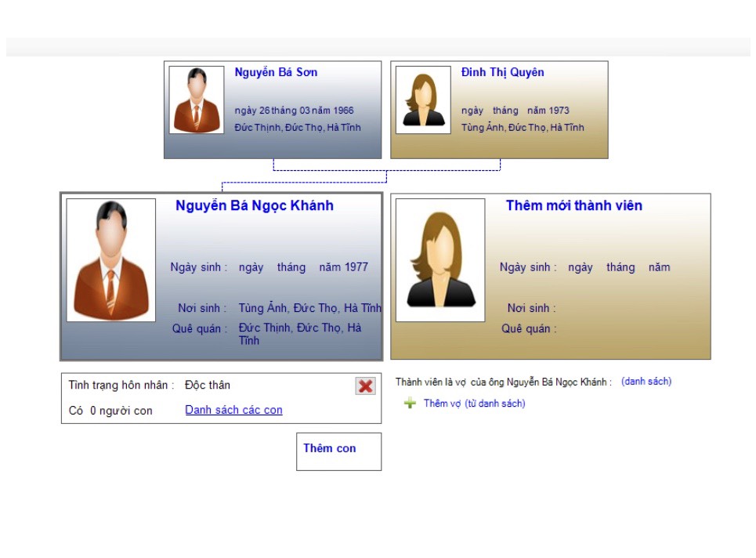The height and width of the screenshot is (558, 756).
Task: Click the green plus add-wife icon
Action: (410, 403)
